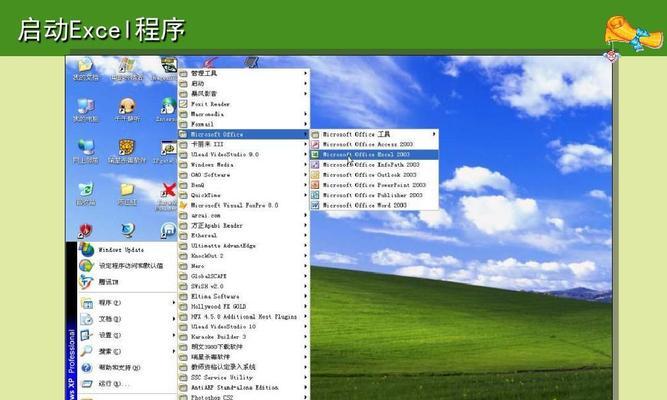Click the Microsoft Office 工具 folder icon
Image resolution: width=667 pixels, height=400 pixels.
click(x=315, y=134)
